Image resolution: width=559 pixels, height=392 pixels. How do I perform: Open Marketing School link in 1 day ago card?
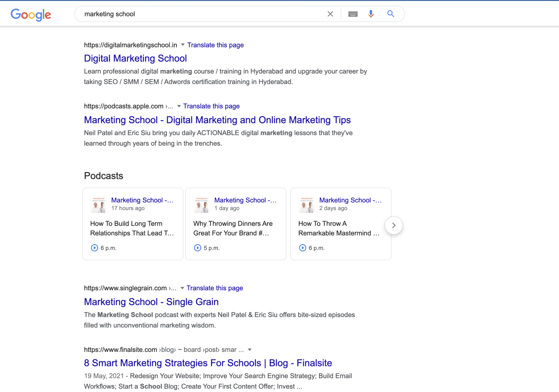coord(245,200)
